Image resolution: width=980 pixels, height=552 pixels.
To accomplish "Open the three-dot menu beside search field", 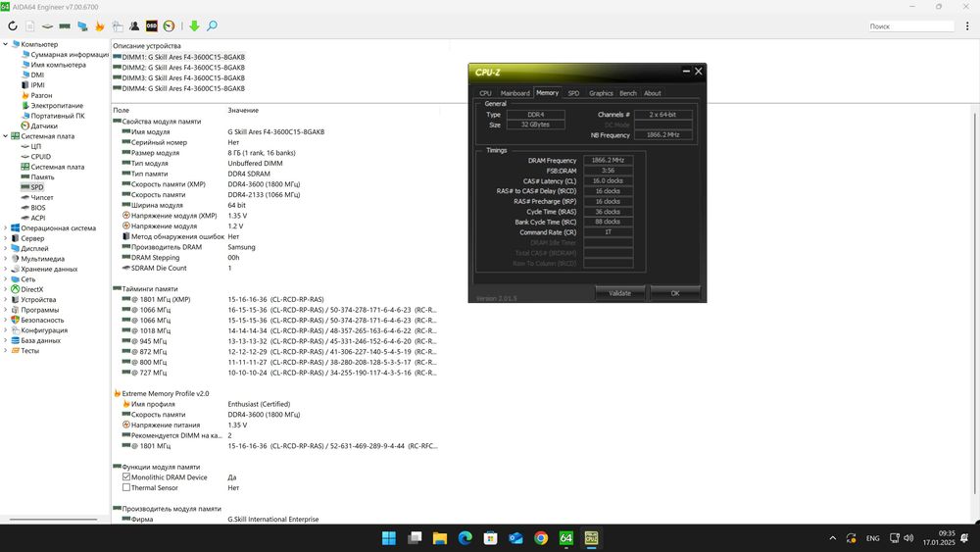I will pyautogui.click(x=967, y=26).
